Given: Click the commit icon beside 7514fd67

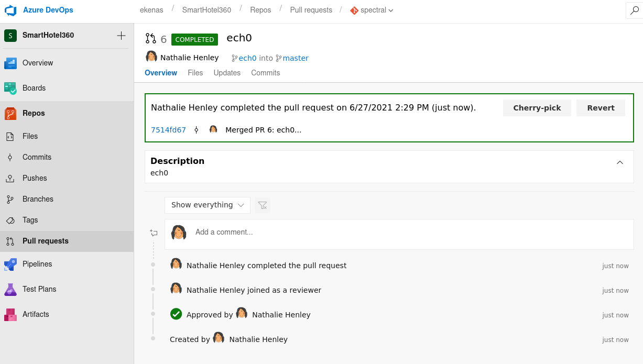Looking at the screenshot, I should pos(197,130).
